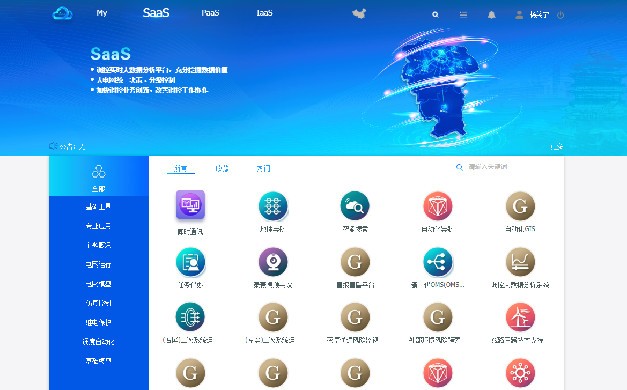This screenshot has width=627, height=390.
Task: Switch to the PaaS section
Action: tap(210, 13)
